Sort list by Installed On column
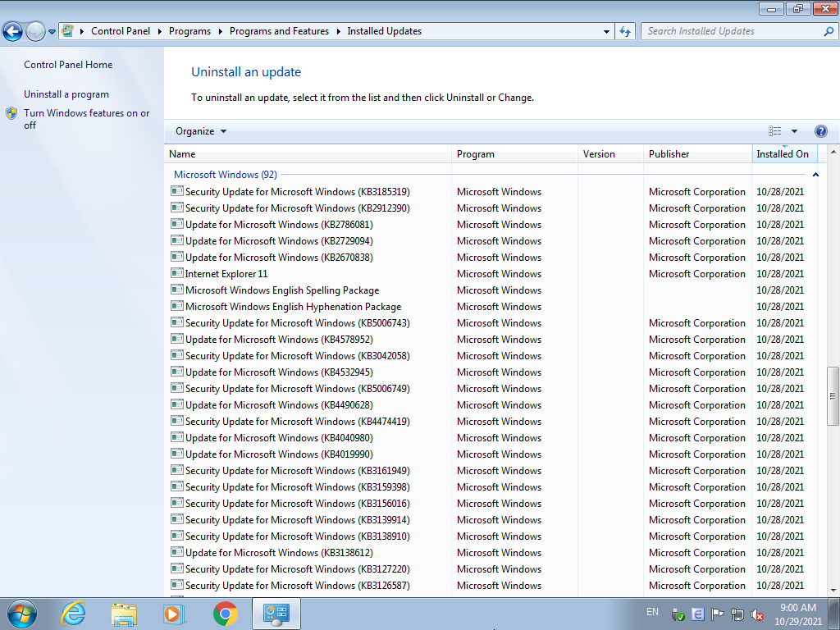 [783, 154]
